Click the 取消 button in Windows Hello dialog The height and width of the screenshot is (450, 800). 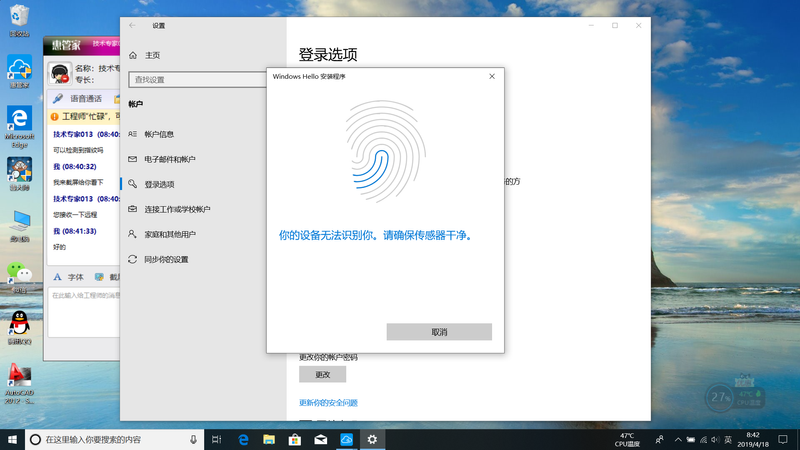point(439,332)
